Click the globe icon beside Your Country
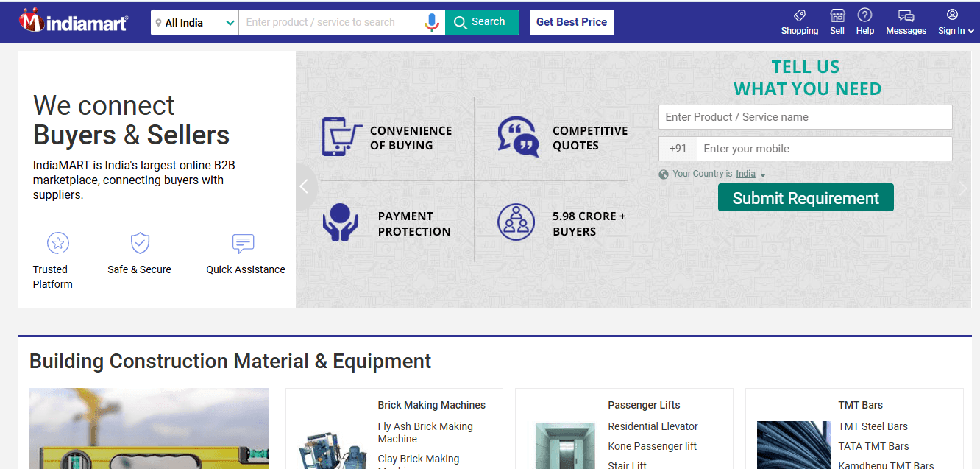The image size is (980, 469). click(664, 174)
